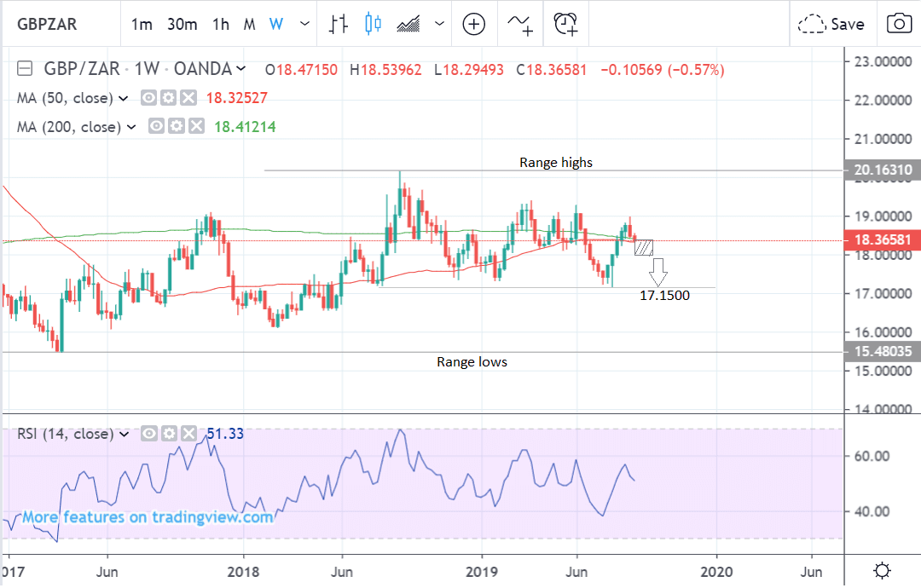Expand the chart style dropdown arrow
This screenshot has height=588, width=921.
(440, 24)
